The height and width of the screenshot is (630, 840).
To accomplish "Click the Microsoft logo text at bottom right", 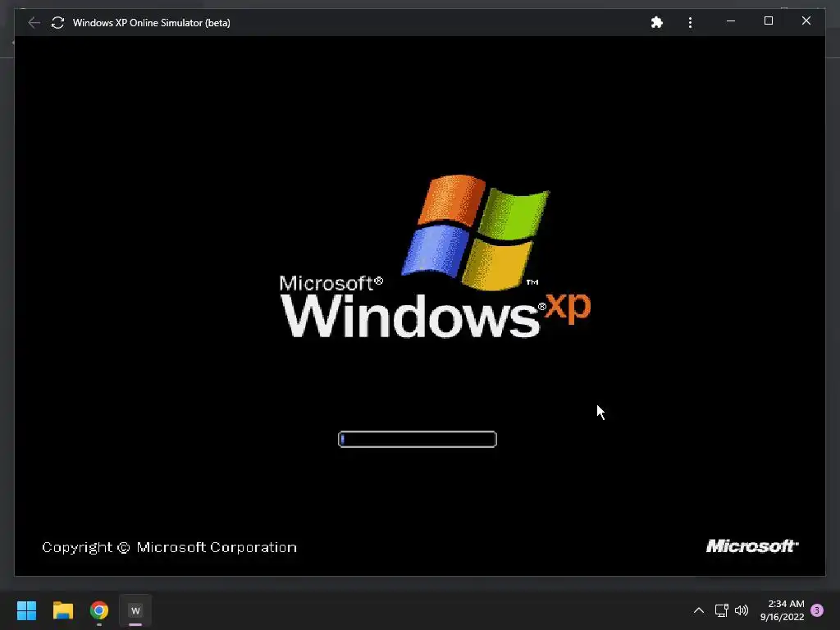I will click(752, 546).
